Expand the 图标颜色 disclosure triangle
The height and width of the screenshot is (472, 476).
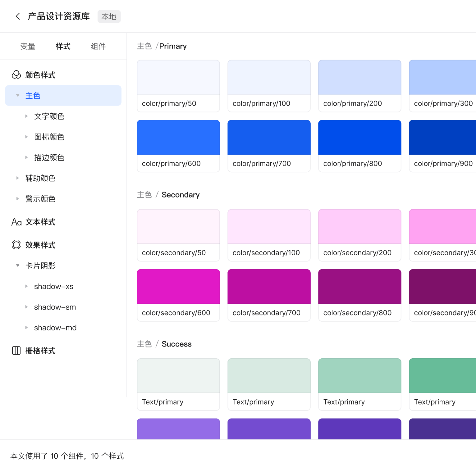coord(26,137)
